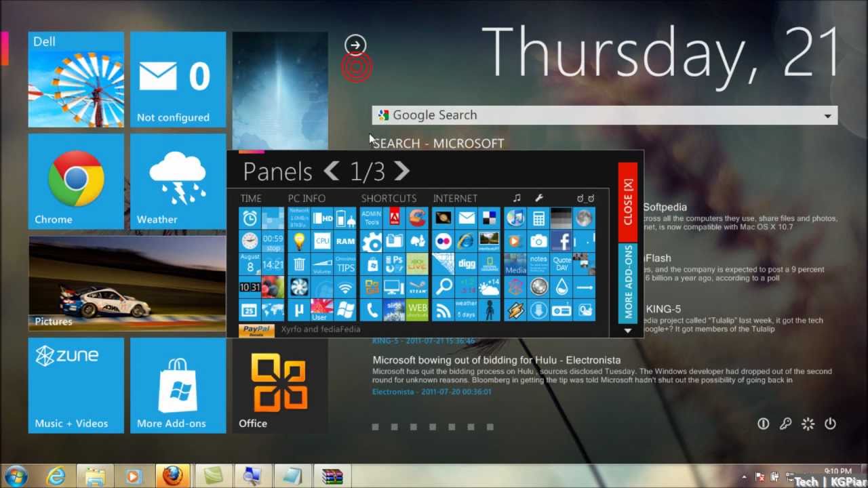The height and width of the screenshot is (488, 868).
Task: Open the Flickr tile
Action: [443, 241]
